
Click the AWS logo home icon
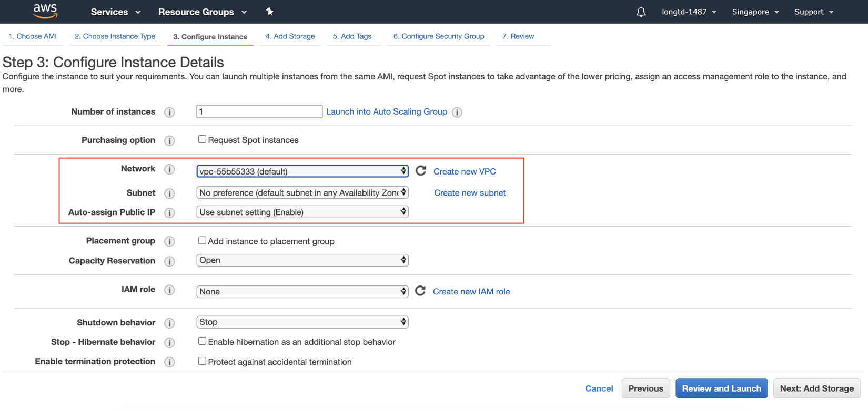click(45, 11)
